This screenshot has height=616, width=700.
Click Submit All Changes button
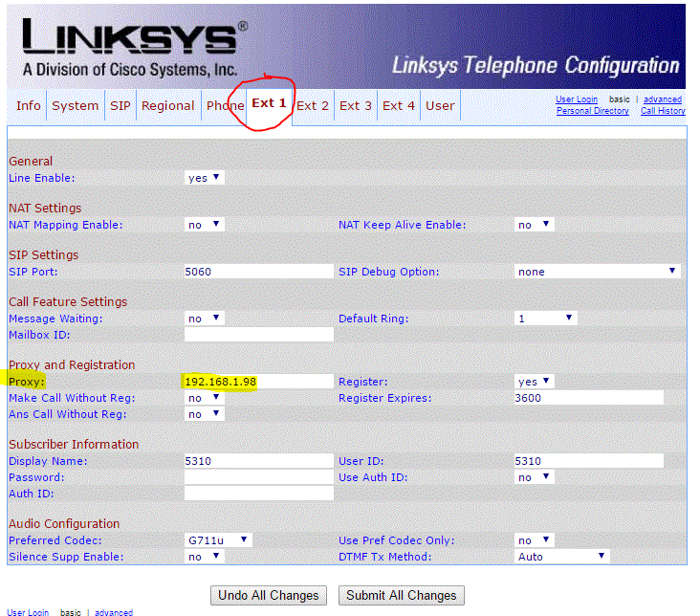pos(402,596)
